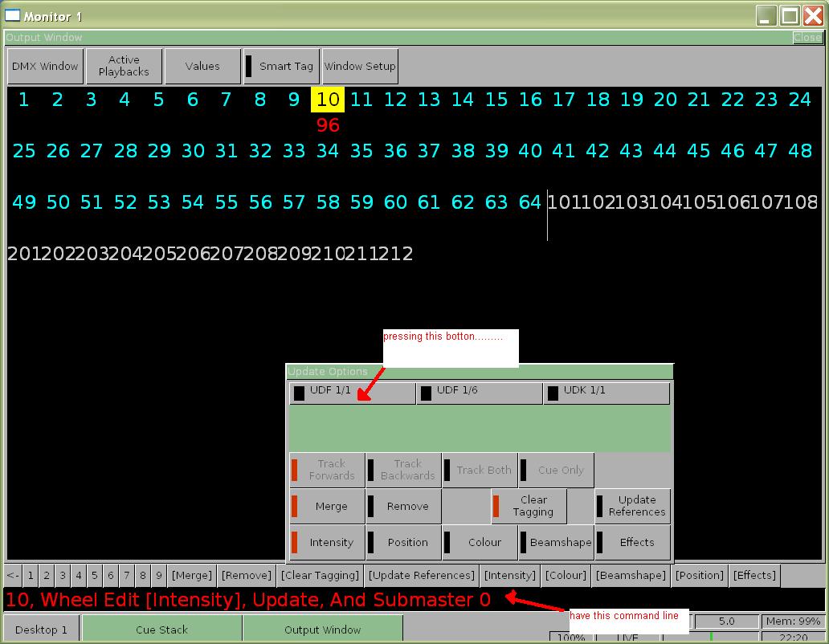Click the Values button
829x644 pixels.
tap(202, 67)
